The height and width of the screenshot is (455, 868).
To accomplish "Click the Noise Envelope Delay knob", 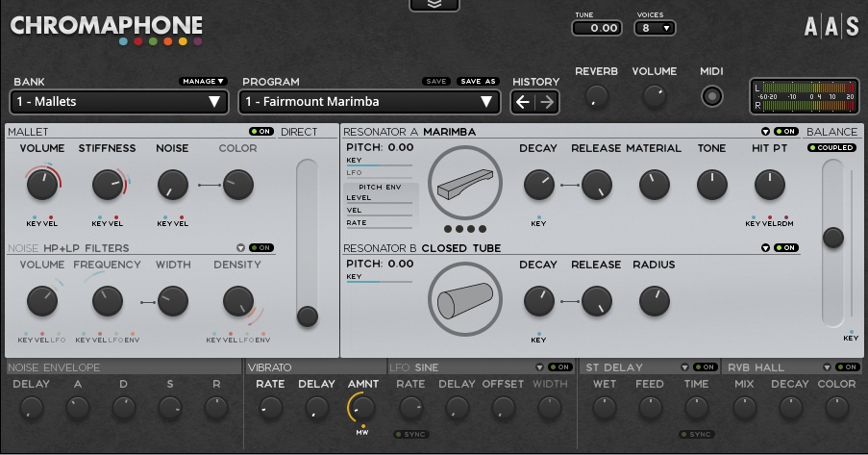I will (x=31, y=409).
